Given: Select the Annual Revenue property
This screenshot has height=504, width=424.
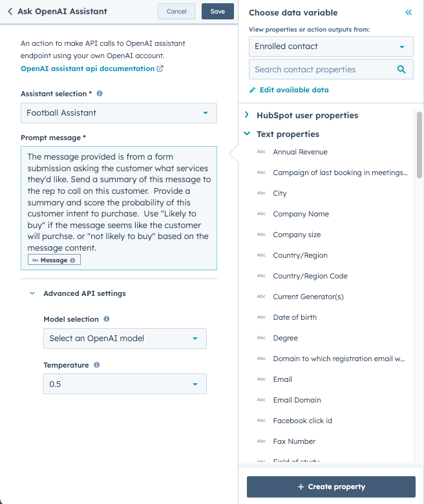Looking at the screenshot, I should click(300, 152).
